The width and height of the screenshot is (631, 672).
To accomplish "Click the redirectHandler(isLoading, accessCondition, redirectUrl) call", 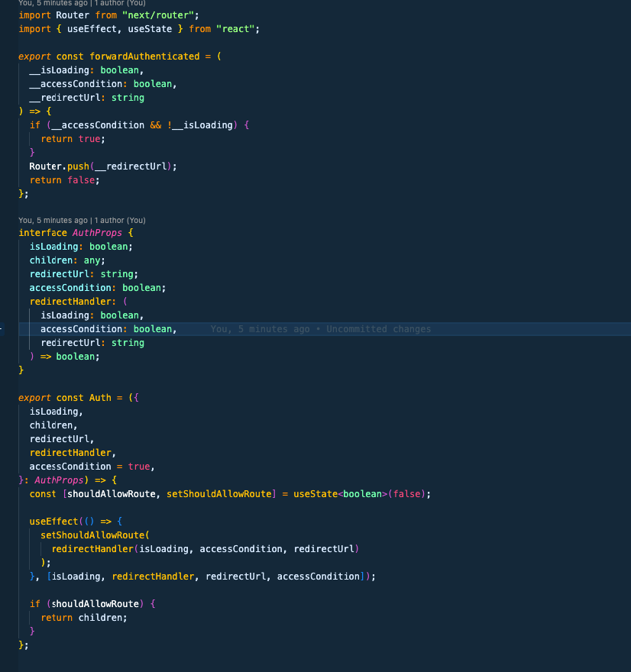I will pos(205,548).
